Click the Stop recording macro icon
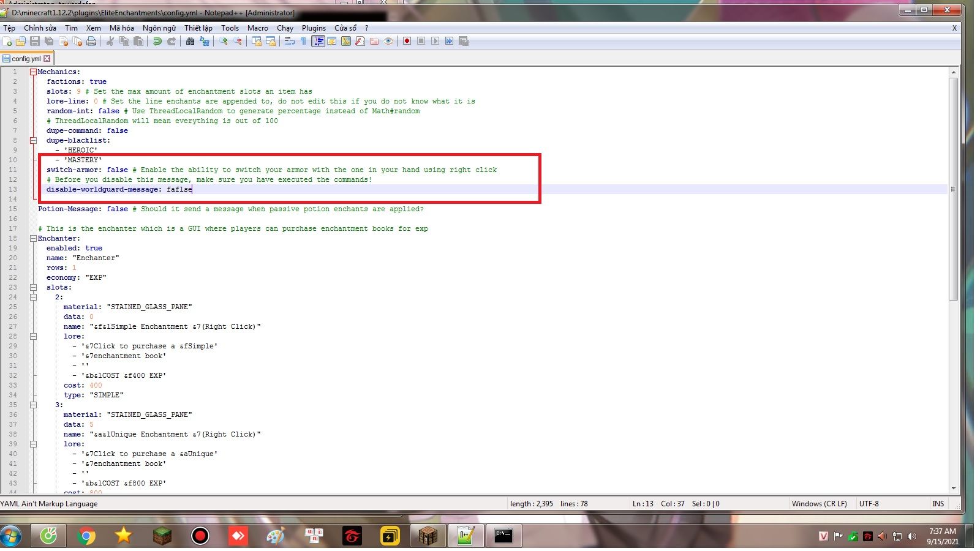Viewport: 980px width, 551px height. tap(421, 41)
